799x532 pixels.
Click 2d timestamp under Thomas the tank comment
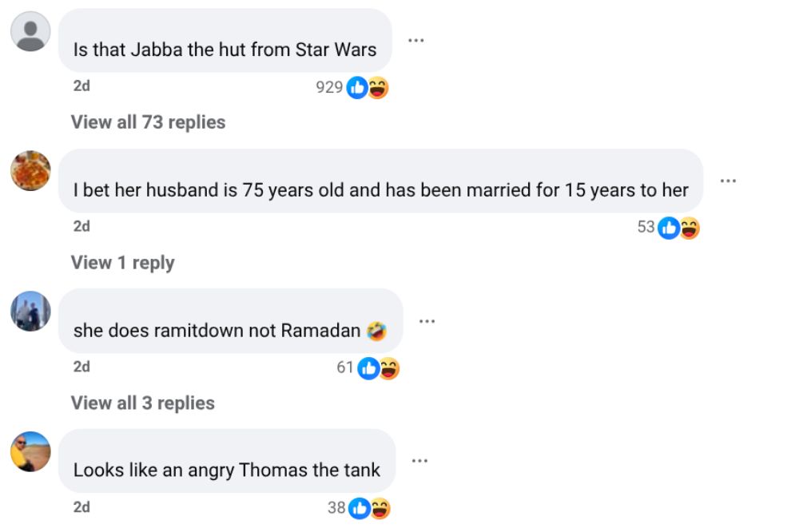[81, 507]
